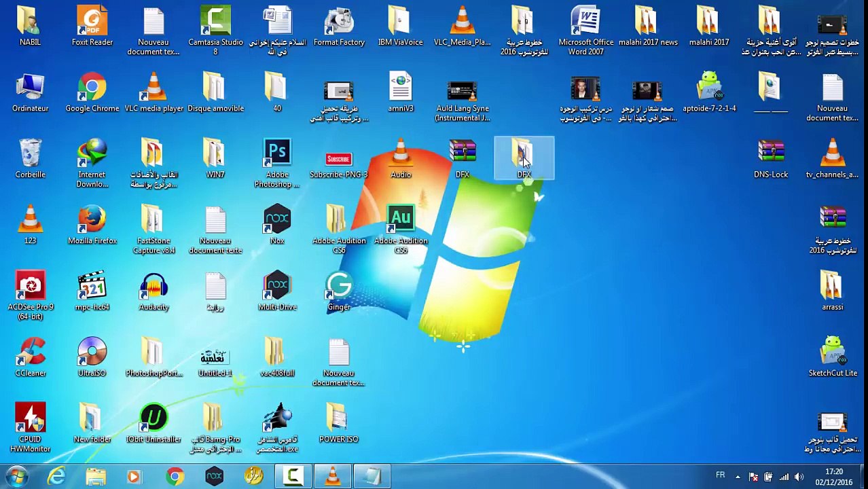Image resolution: width=868 pixels, height=489 pixels.
Task: Launch CCleaner from the desktop
Action: click(x=30, y=357)
